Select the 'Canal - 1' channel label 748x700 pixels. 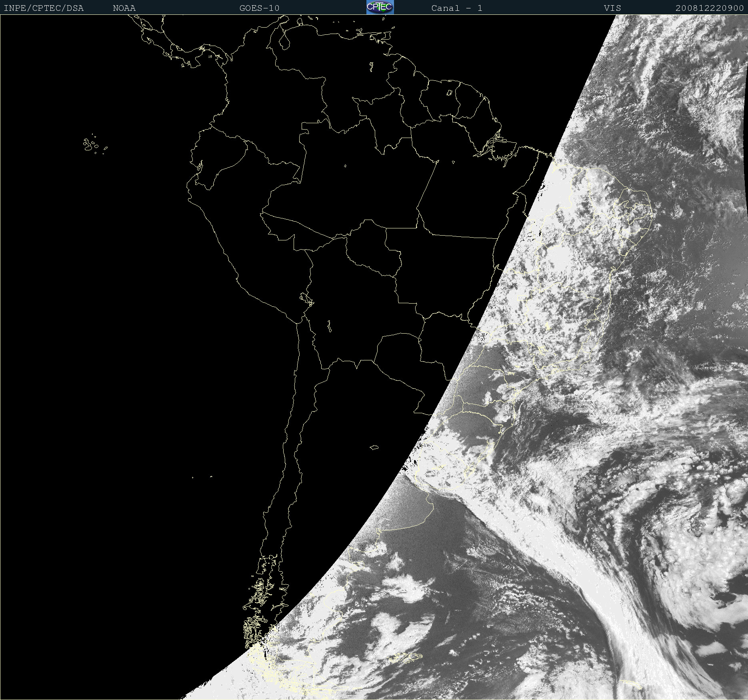pyautogui.click(x=457, y=8)
